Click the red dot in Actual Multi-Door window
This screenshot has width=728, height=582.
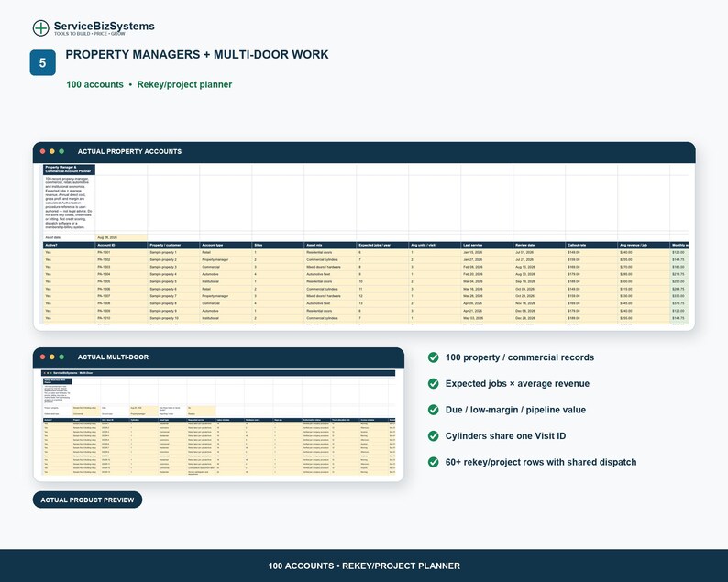[43, 357]
